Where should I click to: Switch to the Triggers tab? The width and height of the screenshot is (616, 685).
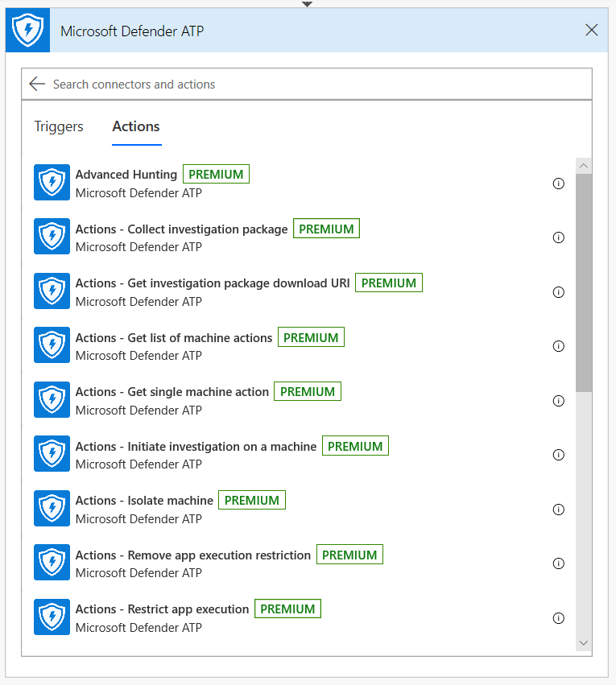tap(59, 126)
